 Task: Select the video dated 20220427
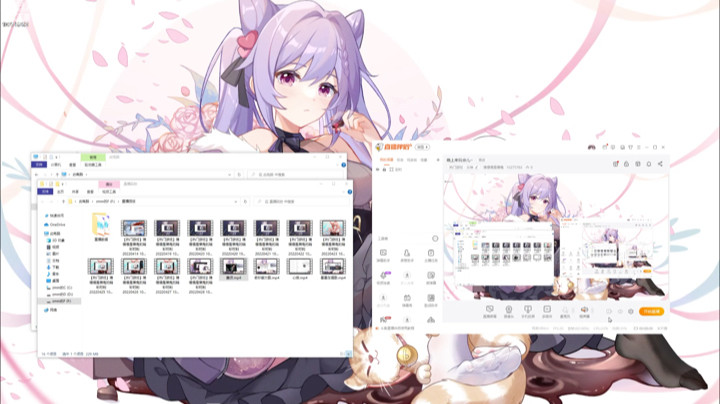167,276
